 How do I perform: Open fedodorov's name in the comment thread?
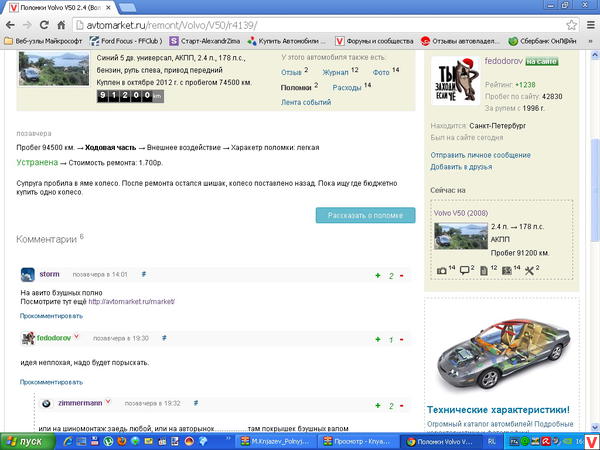(x=54, y=338)
